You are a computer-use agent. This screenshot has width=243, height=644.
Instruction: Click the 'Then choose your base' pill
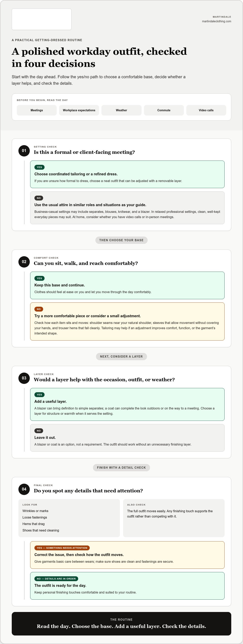(x=121, y=240)
